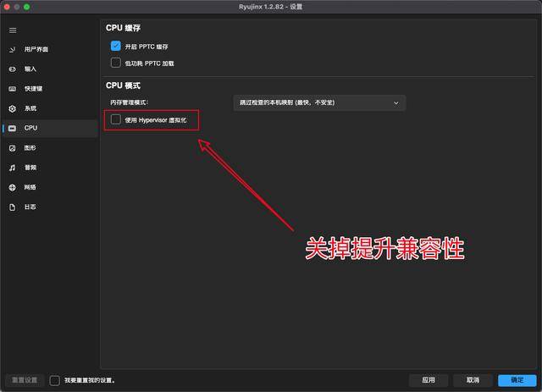Click the 快捷键 keyboard icon
The width and height of the screenshot is (542, 392).
[x=13, y=89]
